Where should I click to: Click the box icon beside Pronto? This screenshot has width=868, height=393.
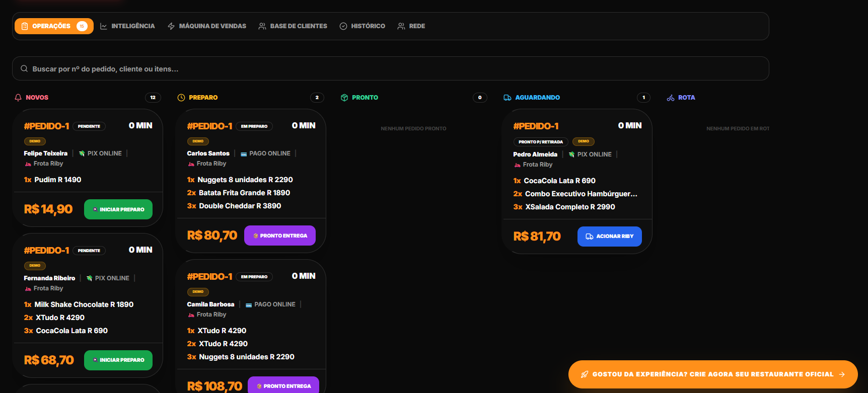pos(344,98)
